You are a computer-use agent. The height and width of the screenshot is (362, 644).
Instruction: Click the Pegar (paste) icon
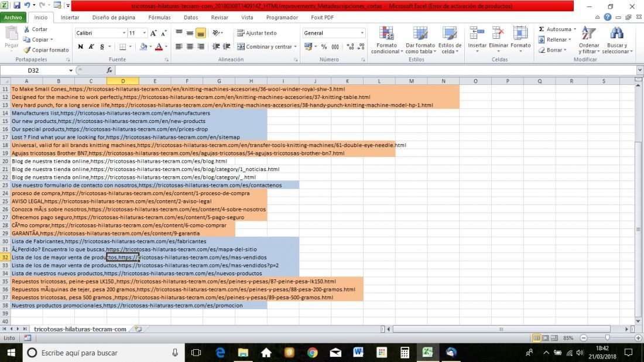[x=12, y=34]
